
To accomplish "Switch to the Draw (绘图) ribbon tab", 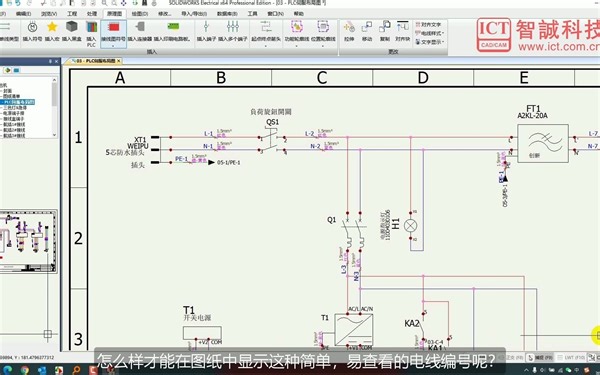I will click(x=140, y=13).
